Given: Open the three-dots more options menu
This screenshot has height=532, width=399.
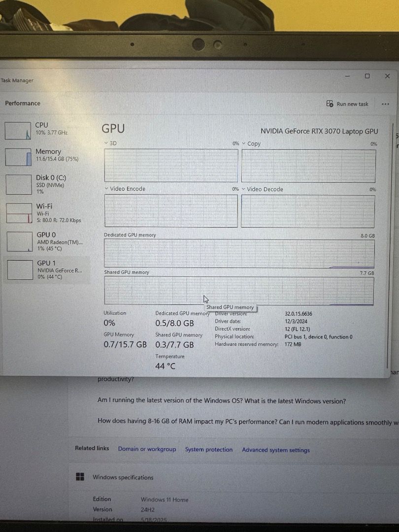Looking at the screenshot, I should (385, 104).
